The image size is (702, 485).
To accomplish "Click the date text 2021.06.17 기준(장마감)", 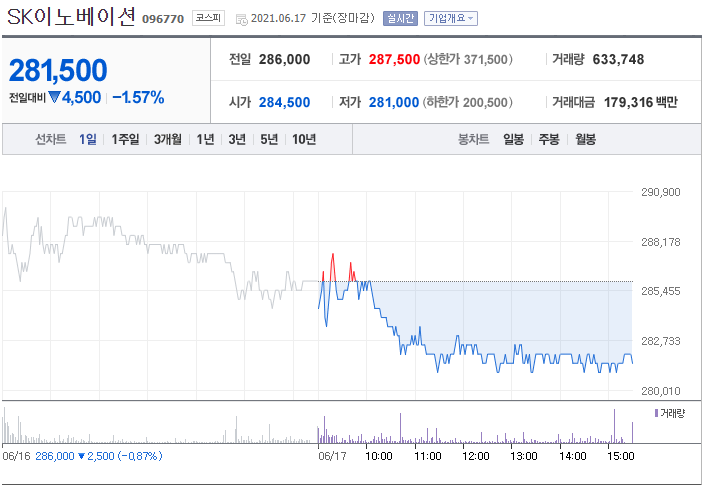I will pyautogui.click(x=312, y=18).
